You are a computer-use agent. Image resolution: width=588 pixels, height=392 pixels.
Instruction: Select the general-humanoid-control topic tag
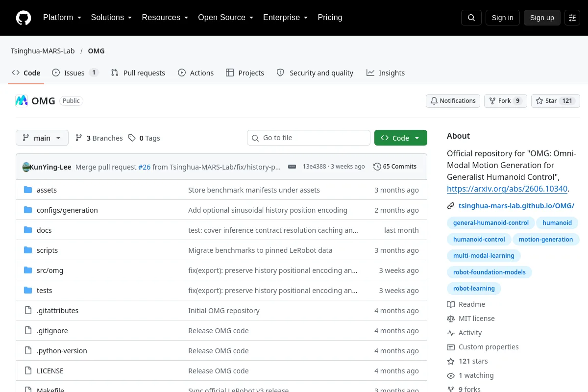pyautogui.click(x=491, y=223)
